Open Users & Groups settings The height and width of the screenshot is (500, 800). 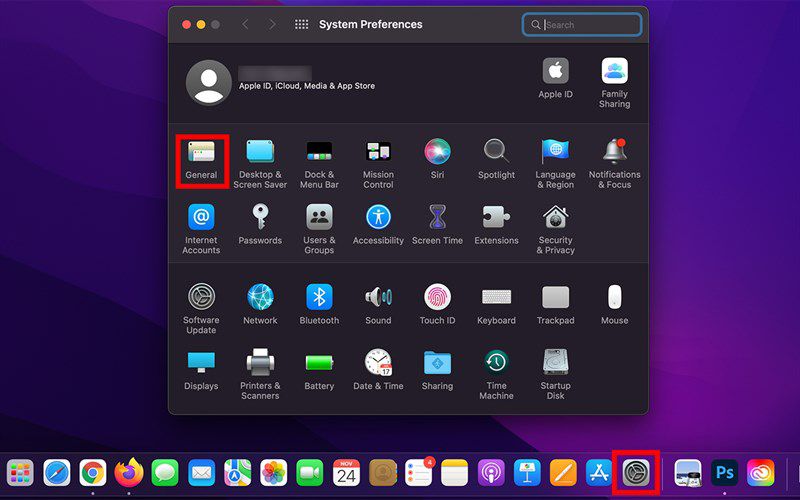[319, 230]
